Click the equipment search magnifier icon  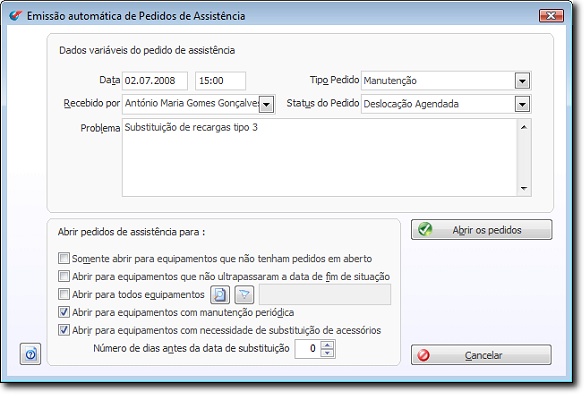[x=220, y=295]
